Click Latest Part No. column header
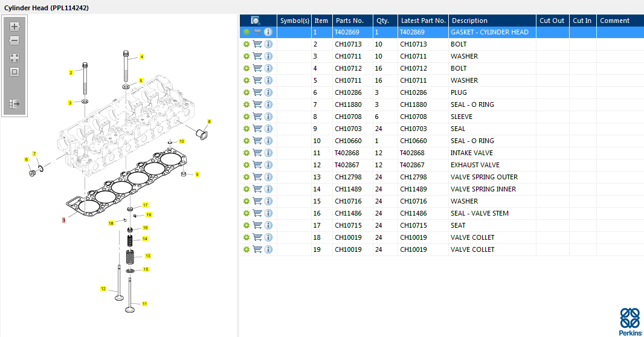Image resolution: width=644 pixels, height=337 pixels. 423,21
